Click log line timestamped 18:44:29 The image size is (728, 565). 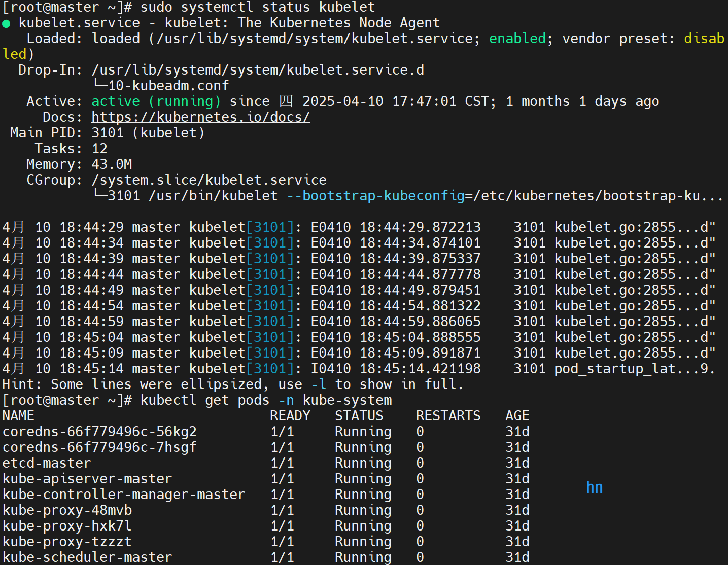click(x=359, y=227)
